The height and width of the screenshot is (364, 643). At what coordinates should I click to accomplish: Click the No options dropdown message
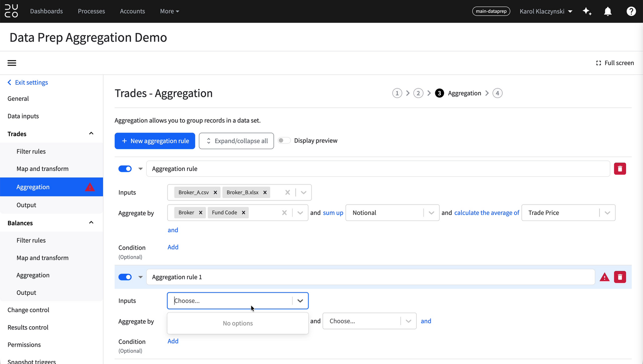(238, 323)
